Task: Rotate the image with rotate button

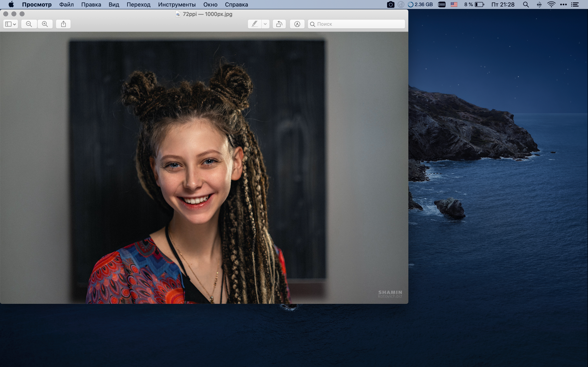Action: tap(279, 24)
